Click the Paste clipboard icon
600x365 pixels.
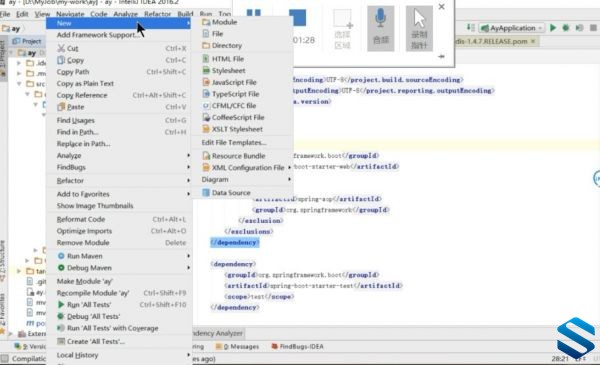[61, 107]
